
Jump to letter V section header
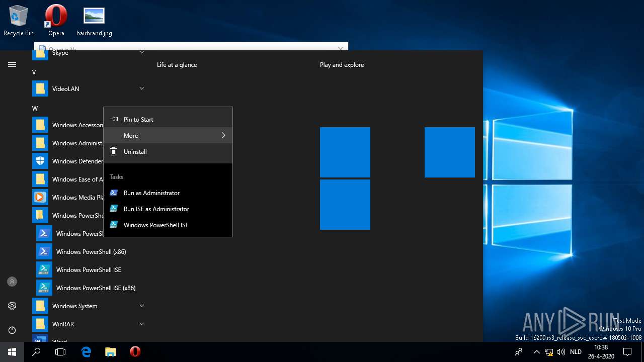coord(34,72)
